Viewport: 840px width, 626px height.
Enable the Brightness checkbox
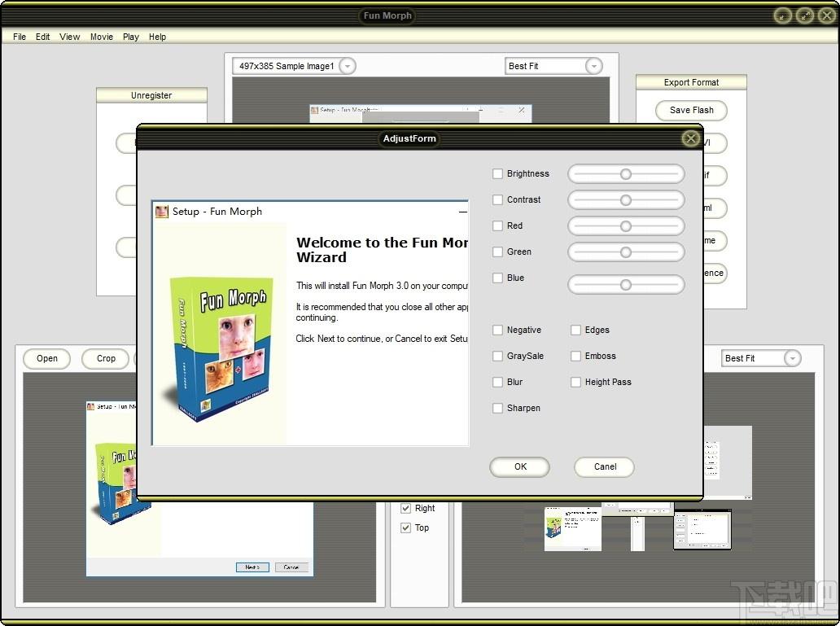click(497, 173)
